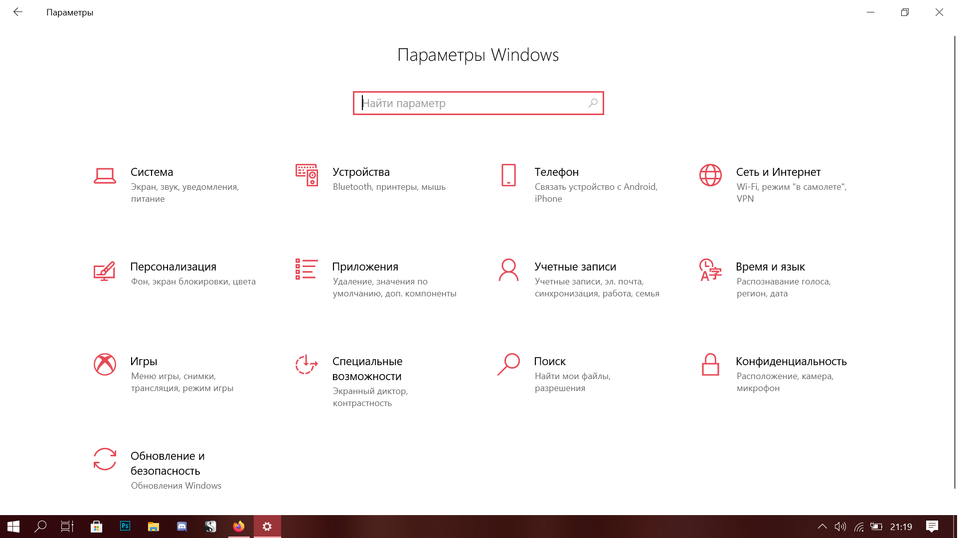Open Photoshop from the taskbar
The height and width of the screenshot is (538, 980).
click(x=125, y=526)
